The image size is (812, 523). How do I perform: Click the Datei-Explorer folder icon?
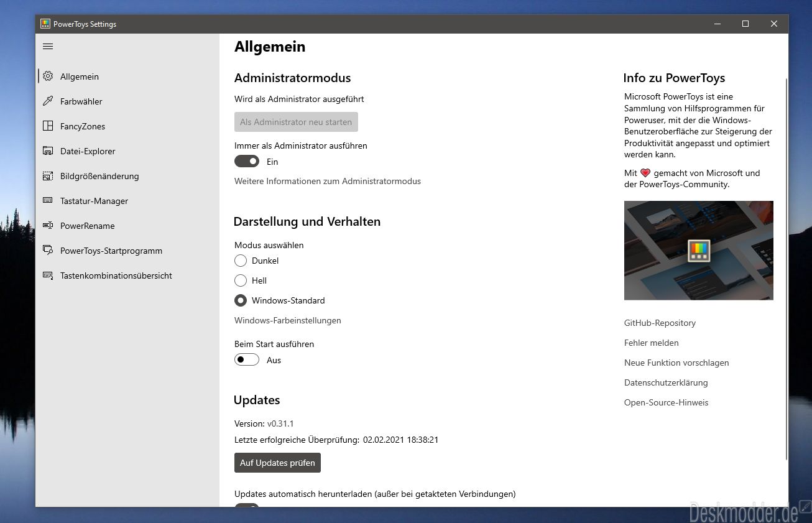[48, 151]
